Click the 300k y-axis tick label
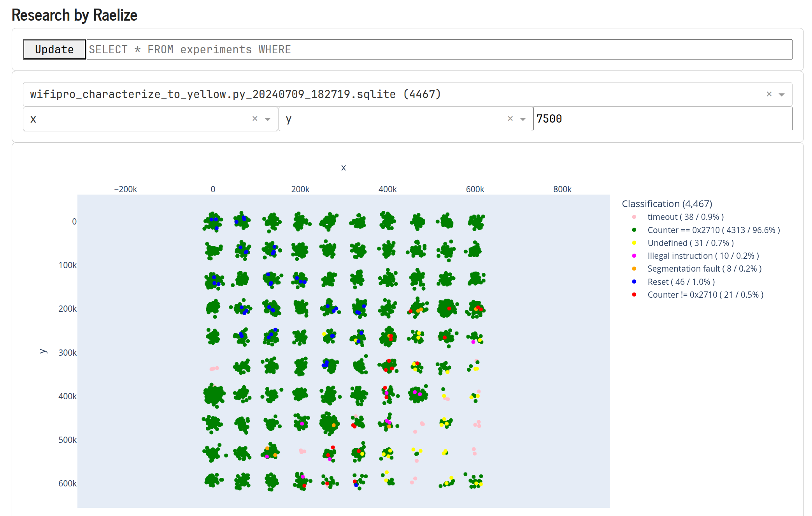The height and width of the screenshot is (516, 812). [x=67, y=353]
